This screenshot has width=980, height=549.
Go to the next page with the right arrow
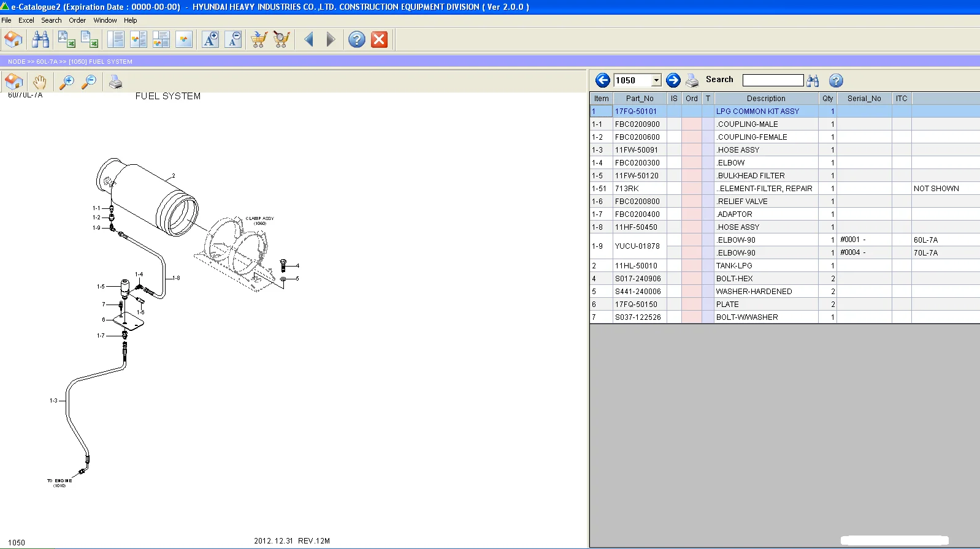pyautogui.click(x=331, y=40)
